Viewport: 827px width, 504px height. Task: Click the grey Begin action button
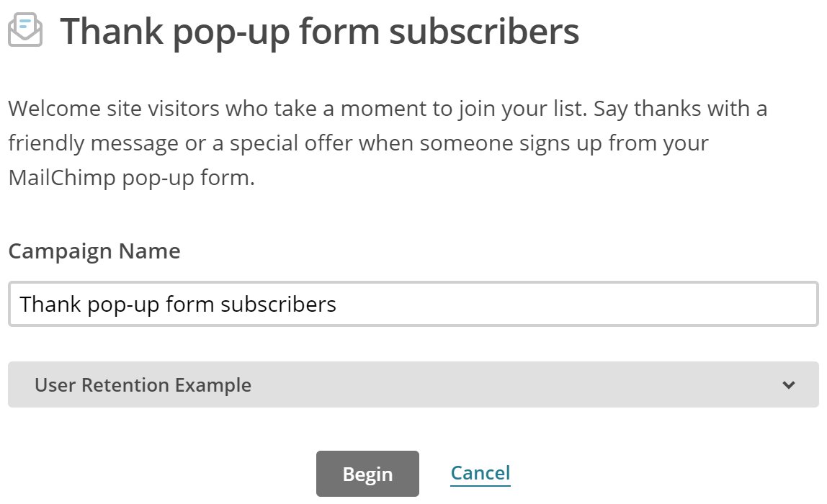tap(367, 473)
